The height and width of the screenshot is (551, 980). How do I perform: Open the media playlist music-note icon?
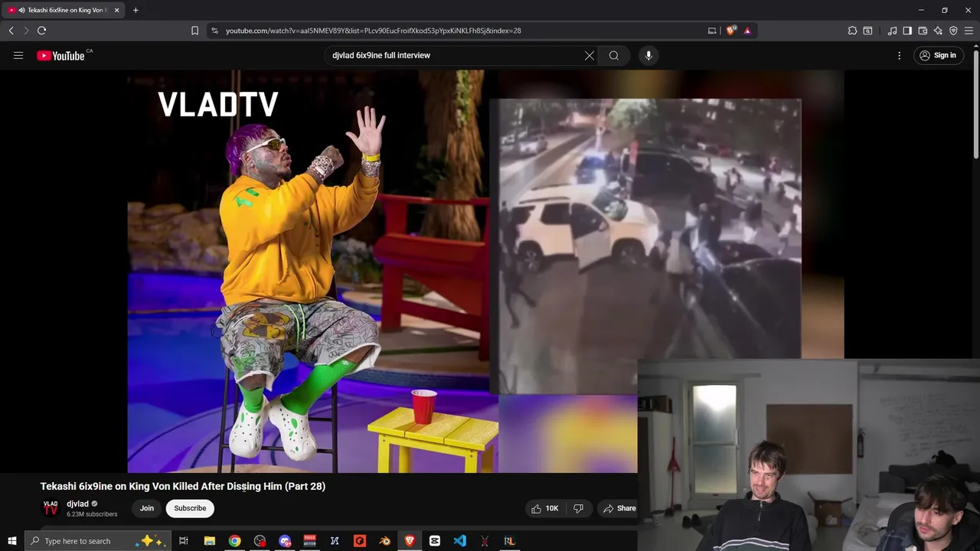892,31
